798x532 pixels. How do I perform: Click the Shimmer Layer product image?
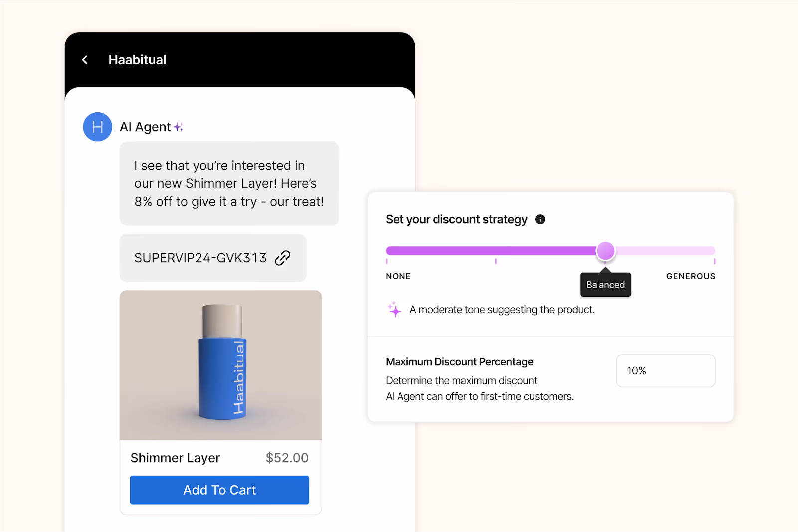point(220,365)
